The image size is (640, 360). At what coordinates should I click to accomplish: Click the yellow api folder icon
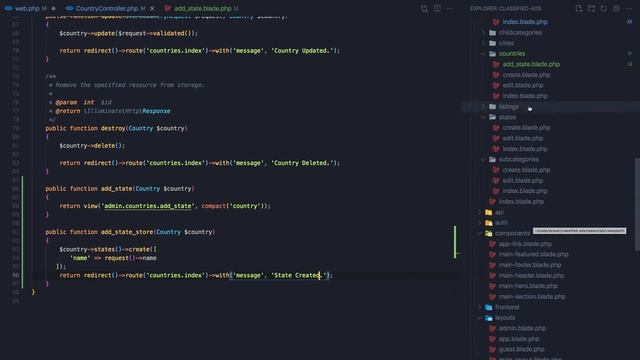pyautogui.click(x=489, y=212)
